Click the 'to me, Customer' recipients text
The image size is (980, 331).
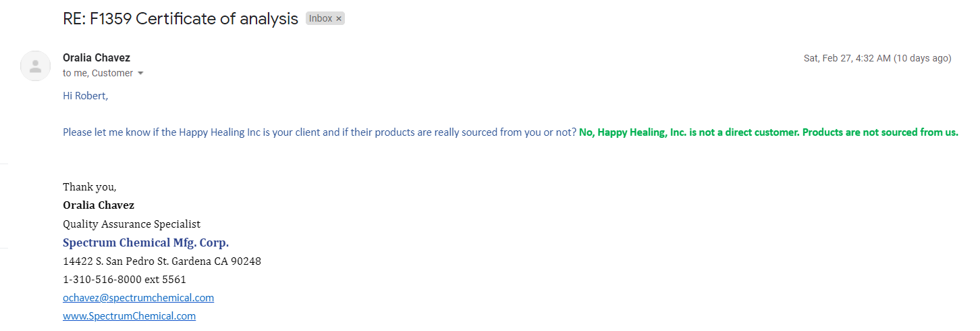[98, 73]
